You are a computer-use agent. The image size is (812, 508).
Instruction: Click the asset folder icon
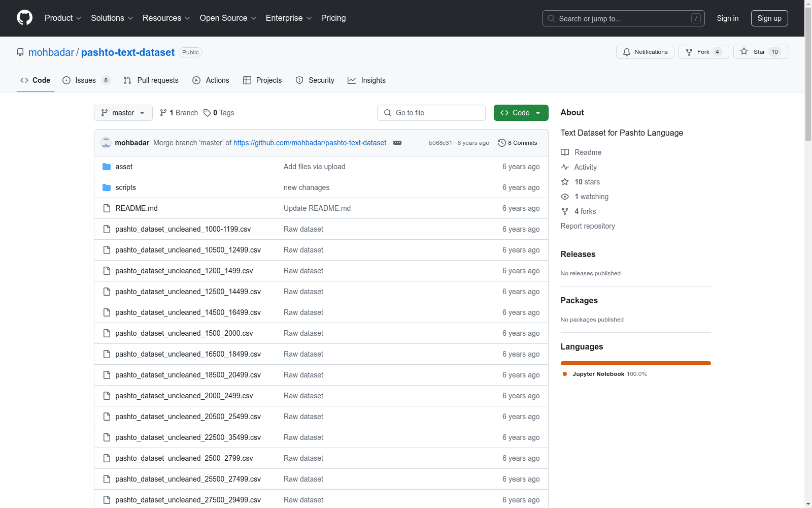click(107, 167)
